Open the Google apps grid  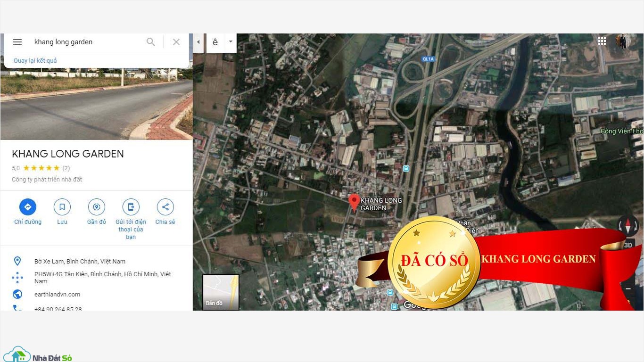click(602, 41)
